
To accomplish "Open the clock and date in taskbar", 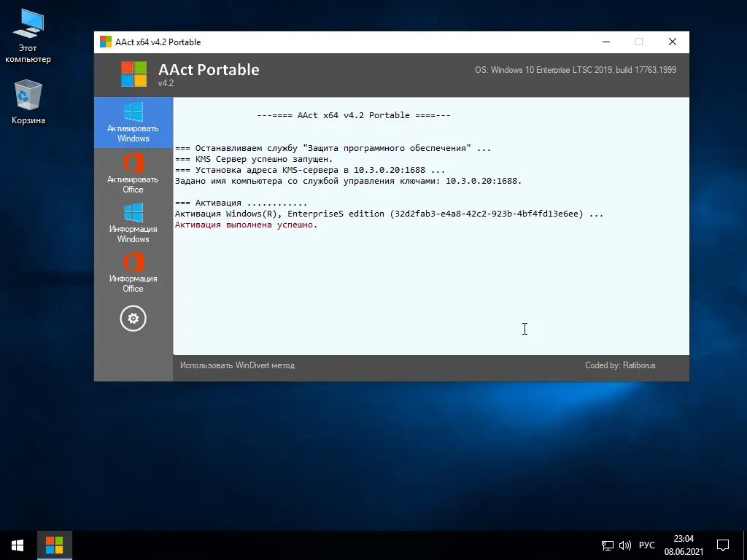I will click(684, 545).
